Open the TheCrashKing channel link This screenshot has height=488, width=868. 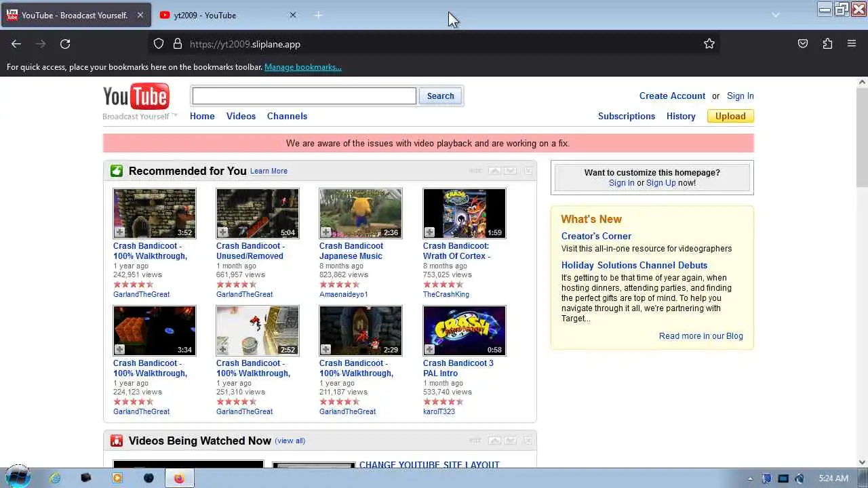tap(446, 294)
